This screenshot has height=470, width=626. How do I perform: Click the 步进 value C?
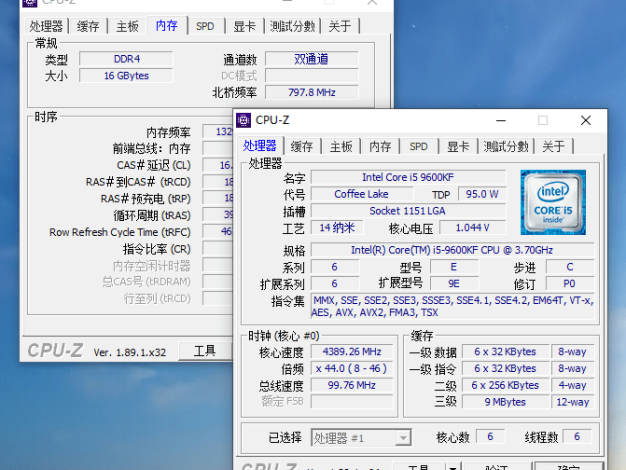(x=570, y=267)
